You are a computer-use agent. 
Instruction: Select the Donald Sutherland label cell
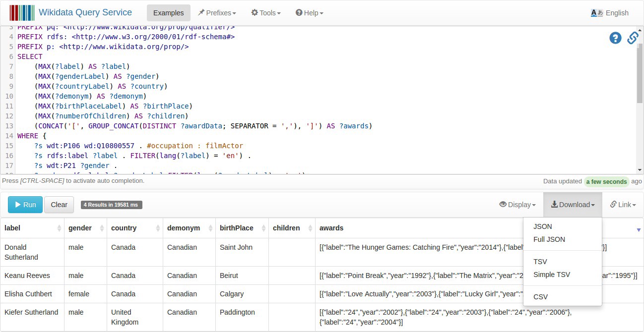coord(32,252)
